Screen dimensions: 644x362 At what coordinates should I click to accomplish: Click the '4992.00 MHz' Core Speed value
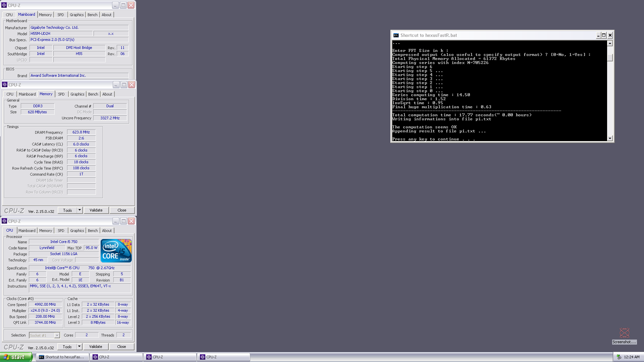45,304
